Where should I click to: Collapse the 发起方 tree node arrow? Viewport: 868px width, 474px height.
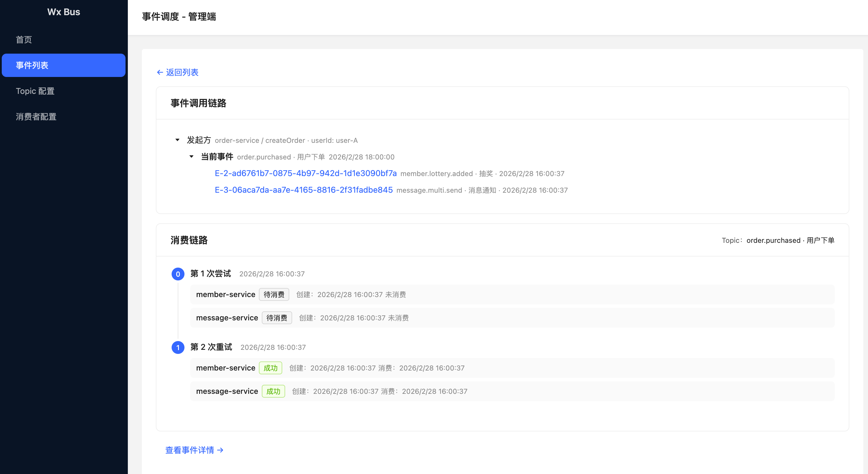(177, 140)
